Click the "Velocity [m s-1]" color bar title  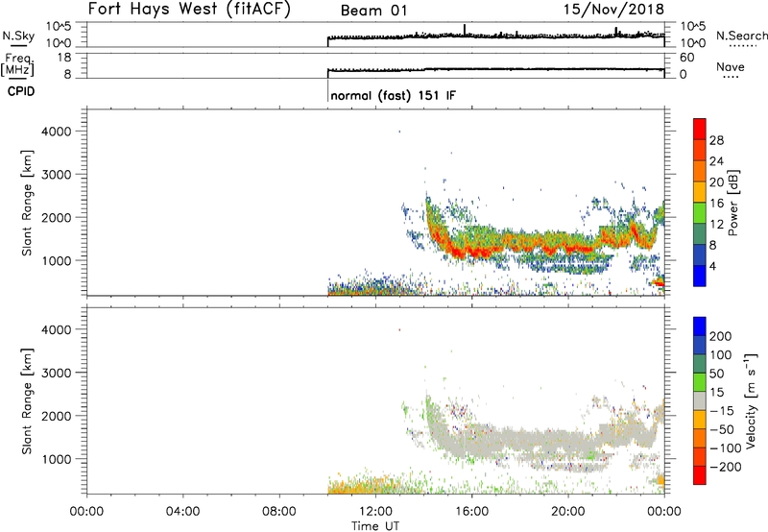(751, 400)
